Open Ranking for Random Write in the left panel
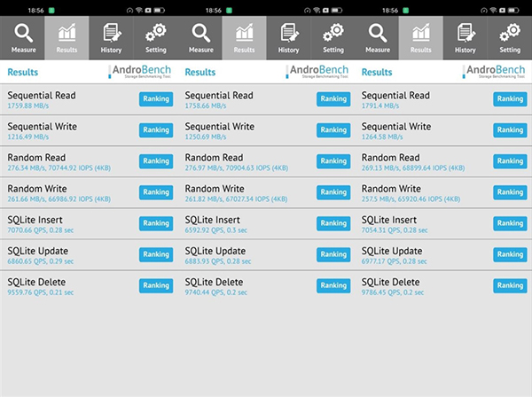Image resolution: width=532 pixels, height=397 pixels. coord(156,192)
